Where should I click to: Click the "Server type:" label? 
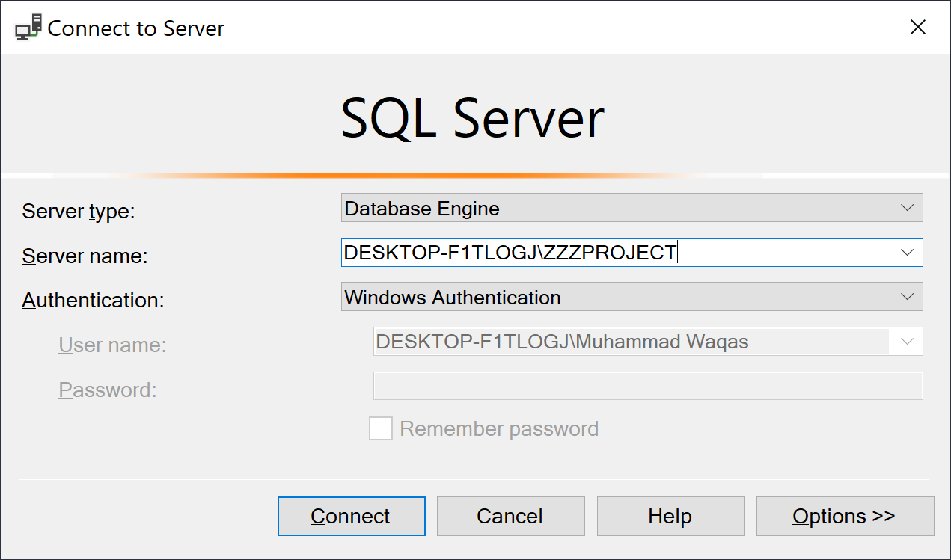[x=79, y=212]
